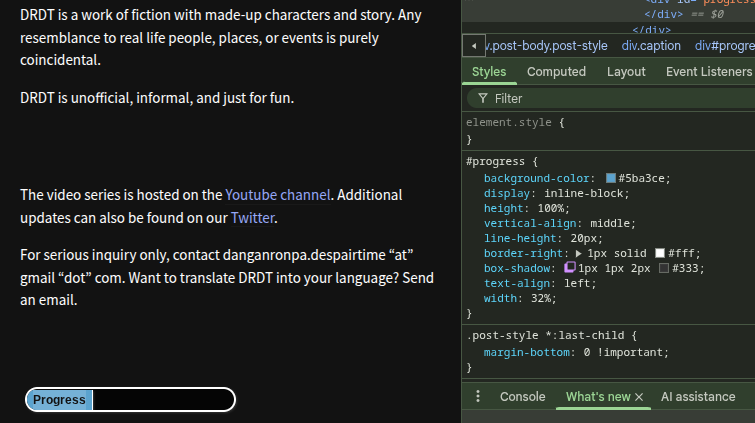This screenshot has width=755, height=423.
Task: Click the breadcrumb scroll-left arrow button
Action: click(x=474, y=46)
